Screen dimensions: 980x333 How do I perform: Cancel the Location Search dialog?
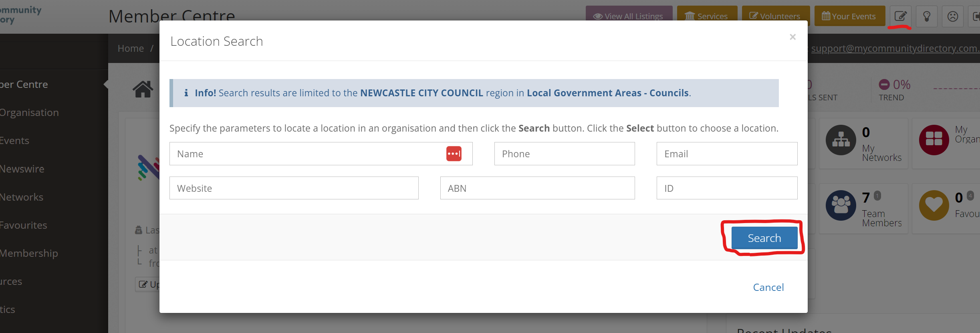[x=768, y=287]
